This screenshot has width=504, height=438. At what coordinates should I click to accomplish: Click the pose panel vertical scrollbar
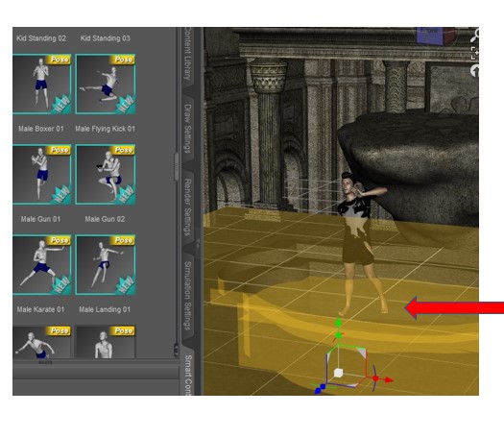[176, 167]
